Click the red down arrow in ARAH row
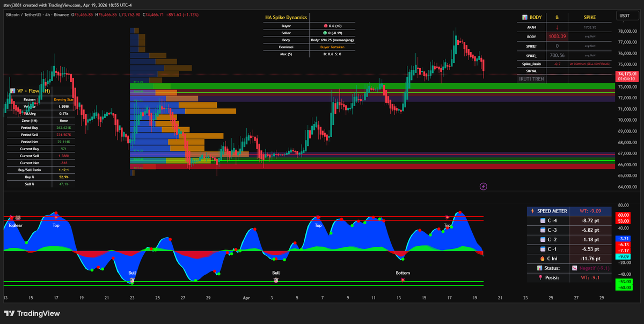 pos(557,27)
